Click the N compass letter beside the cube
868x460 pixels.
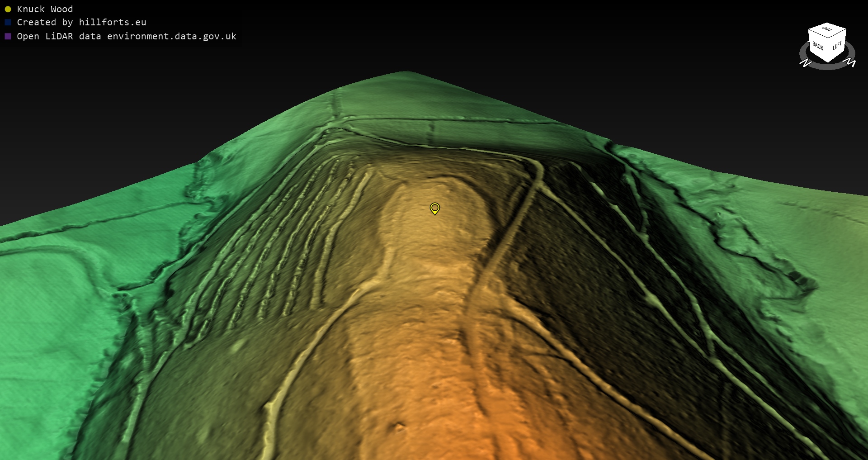[805, 63]
